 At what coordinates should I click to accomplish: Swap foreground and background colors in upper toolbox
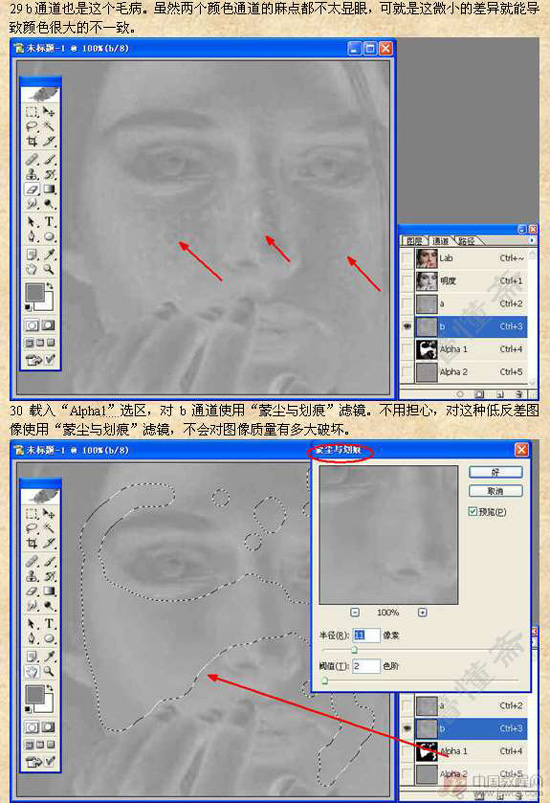50,286
